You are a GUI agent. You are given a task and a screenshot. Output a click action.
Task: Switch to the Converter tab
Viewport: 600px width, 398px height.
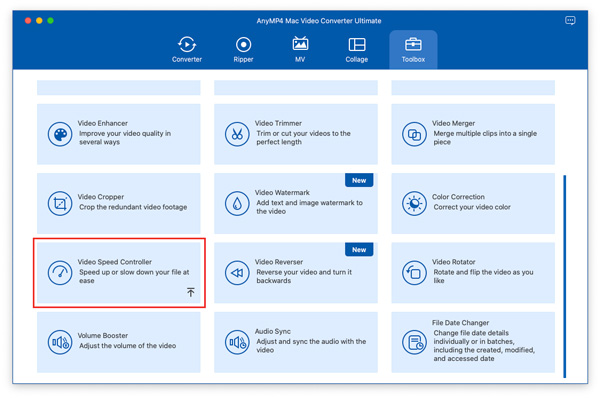point(187,49)
